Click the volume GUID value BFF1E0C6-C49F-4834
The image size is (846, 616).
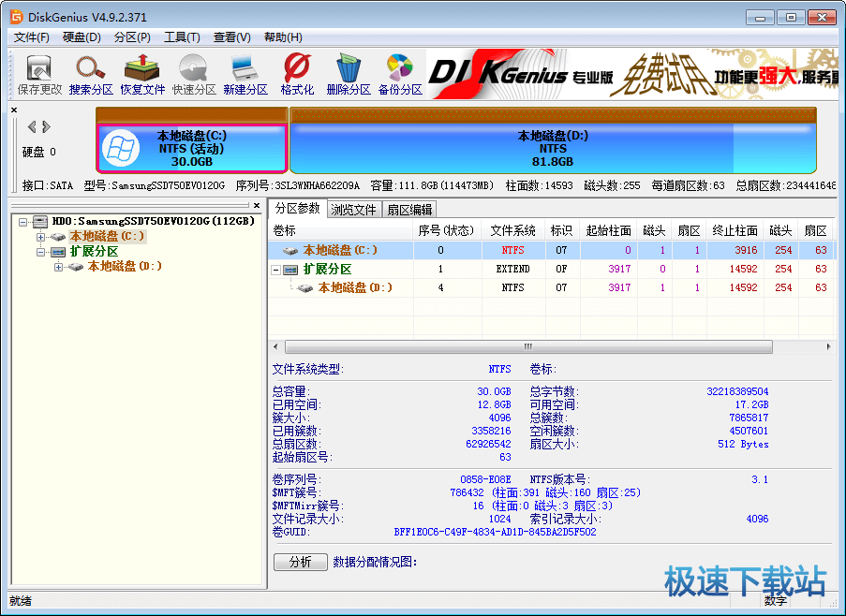pos(495,533)
